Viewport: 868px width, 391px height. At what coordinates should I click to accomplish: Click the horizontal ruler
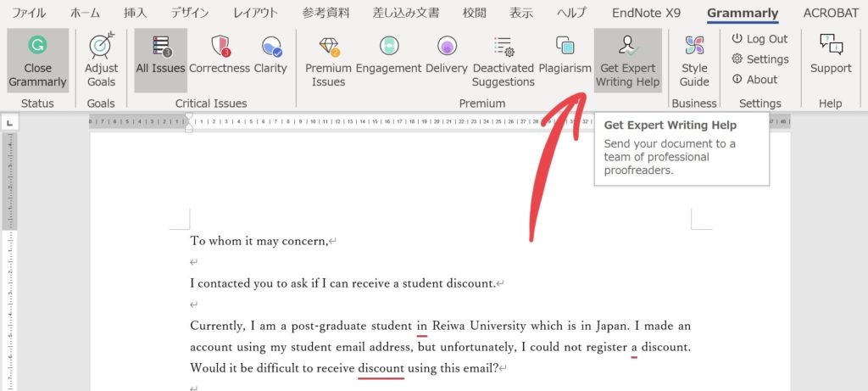pos(440,122)
